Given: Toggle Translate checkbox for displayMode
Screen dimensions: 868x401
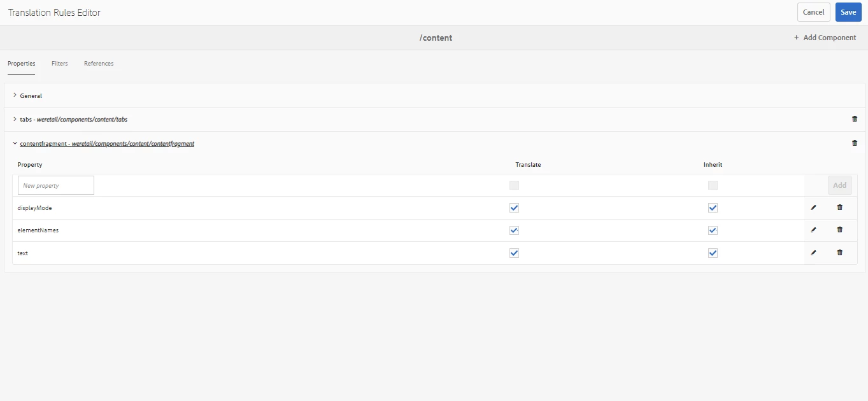Looking at the screenshot, I should [514, 208].
